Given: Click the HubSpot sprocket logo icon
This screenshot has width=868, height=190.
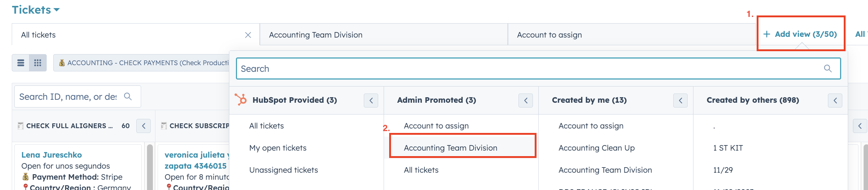Looking at the screenshot, I should (x=241, y=100).
